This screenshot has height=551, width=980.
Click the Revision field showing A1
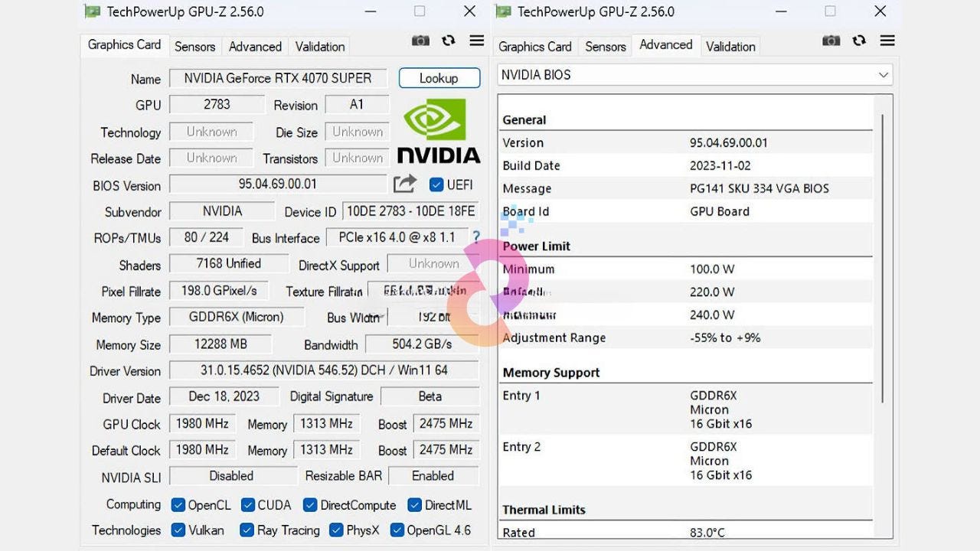click(x=358, y=105)
